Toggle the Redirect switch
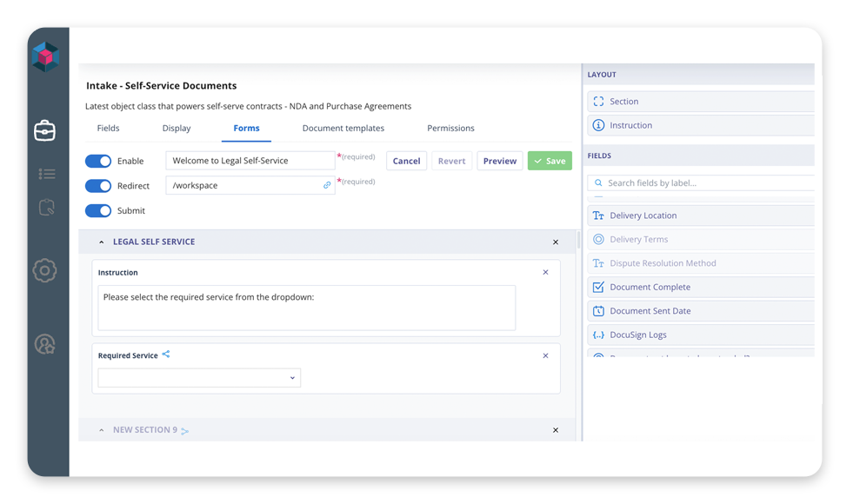Screen dimensions: 853x504 pos(98,186)
